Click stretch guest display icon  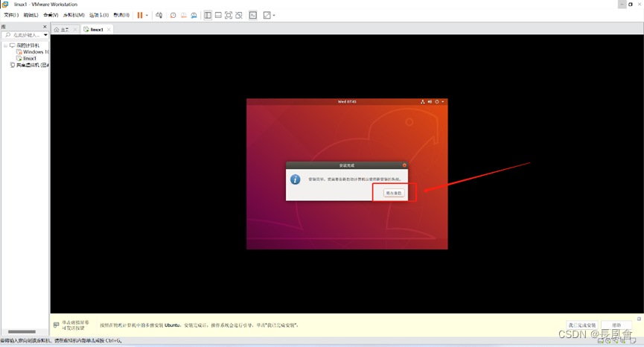pyautogui.click(x=267, y=15)
